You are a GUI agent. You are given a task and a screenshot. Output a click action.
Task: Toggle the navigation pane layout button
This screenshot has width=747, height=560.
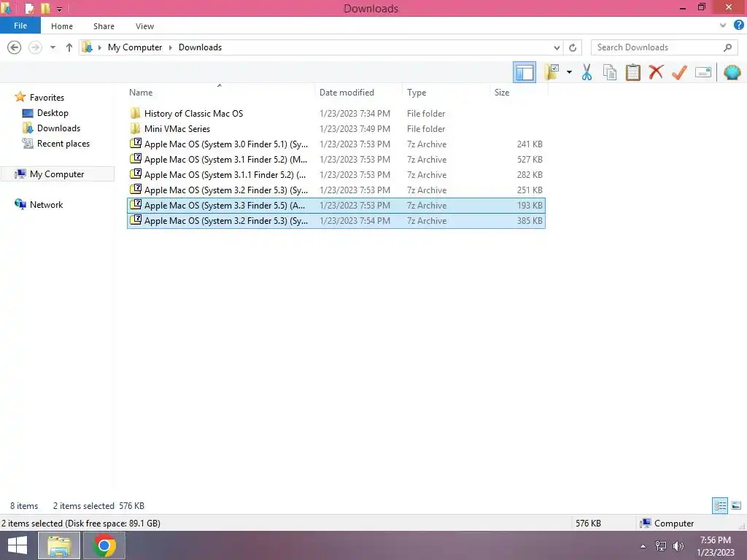(524, 72)
